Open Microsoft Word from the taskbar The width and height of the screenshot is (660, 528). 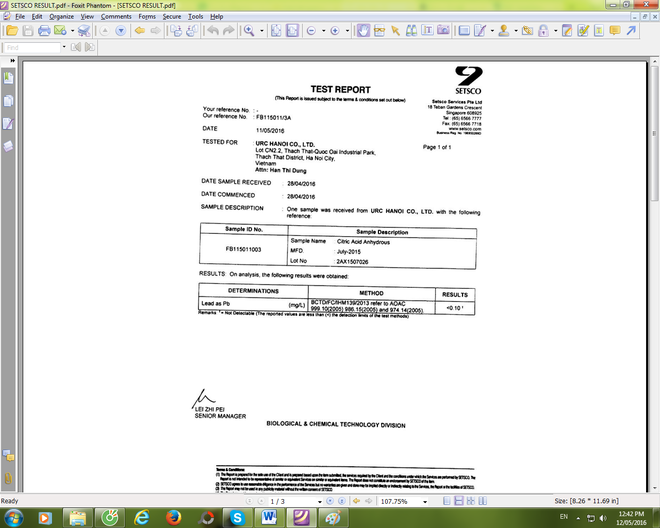[x=269, y=517]
